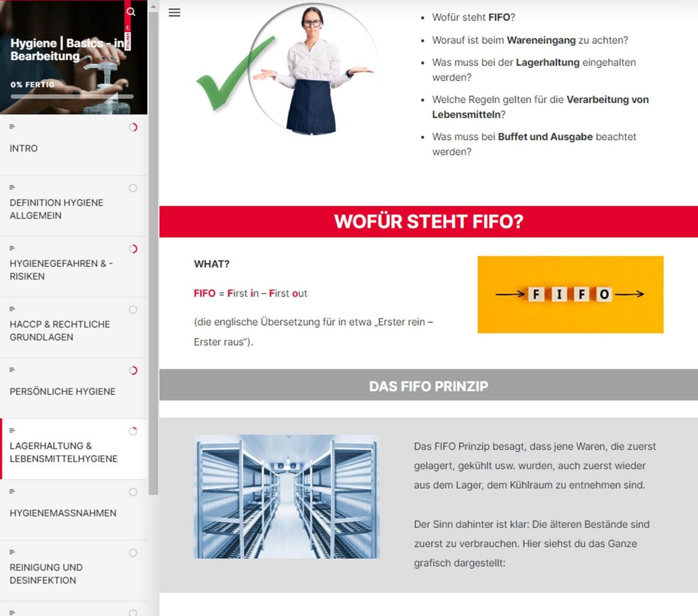
Task: Click the FIFO blocks image
Action: (x=569, y=295)
